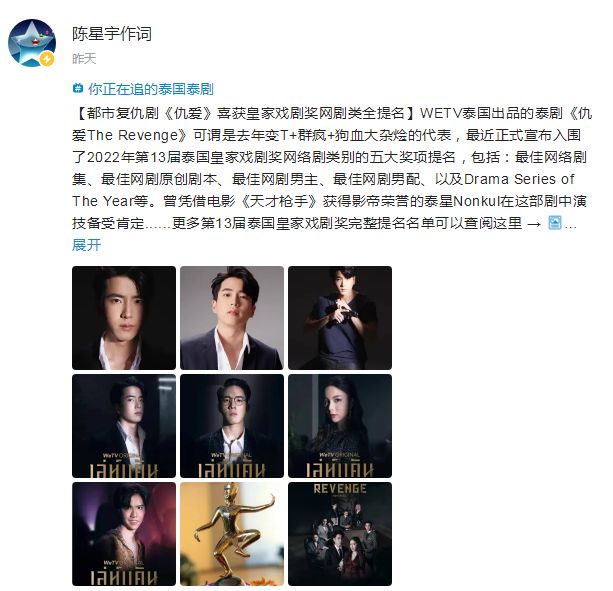Click the truncation ellipsis ending the post text
This screenshot has height=591, width=613.
(570, 224)
